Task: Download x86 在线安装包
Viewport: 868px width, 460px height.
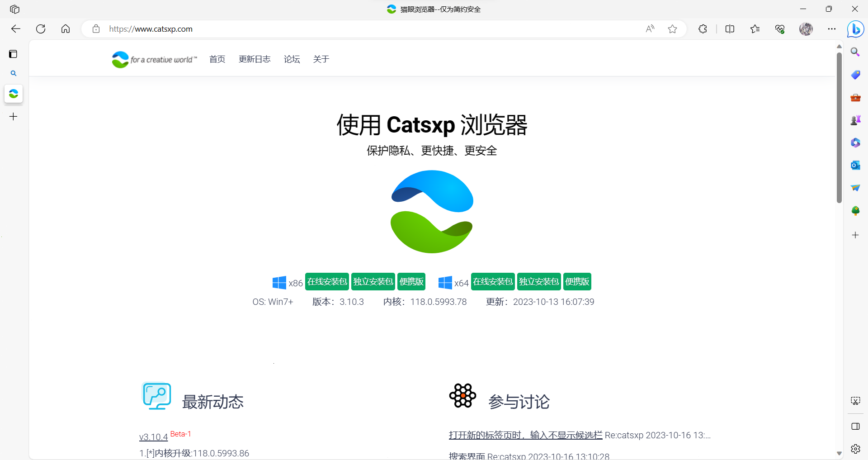Action: pos(327,281)
